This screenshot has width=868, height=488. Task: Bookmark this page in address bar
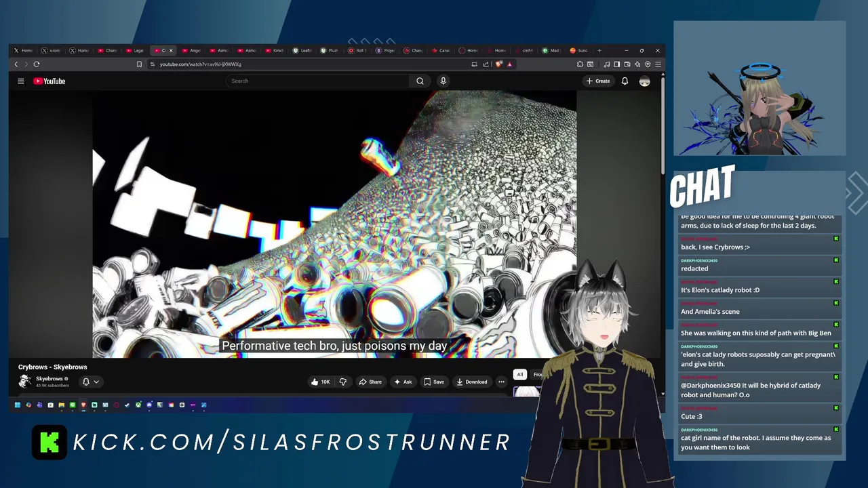pos(139,64)
